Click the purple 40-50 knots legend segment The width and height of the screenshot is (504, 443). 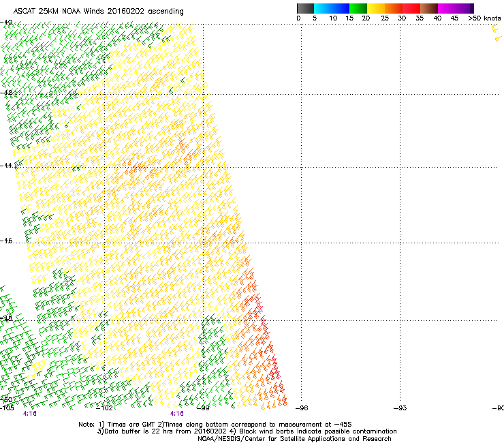point(456,8)
